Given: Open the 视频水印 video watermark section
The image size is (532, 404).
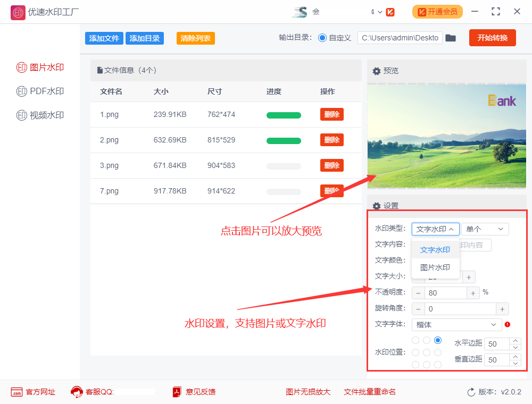Looking at the screenshot, I should point(21,115).
